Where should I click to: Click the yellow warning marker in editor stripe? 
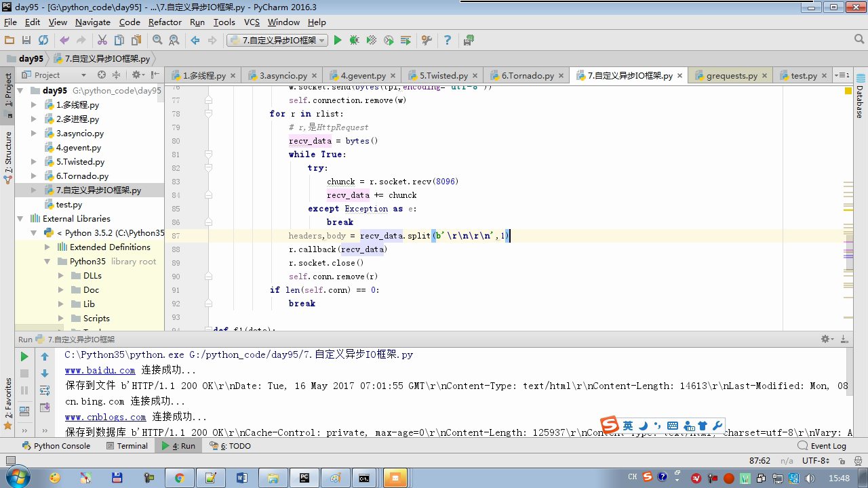pos(848,90)
